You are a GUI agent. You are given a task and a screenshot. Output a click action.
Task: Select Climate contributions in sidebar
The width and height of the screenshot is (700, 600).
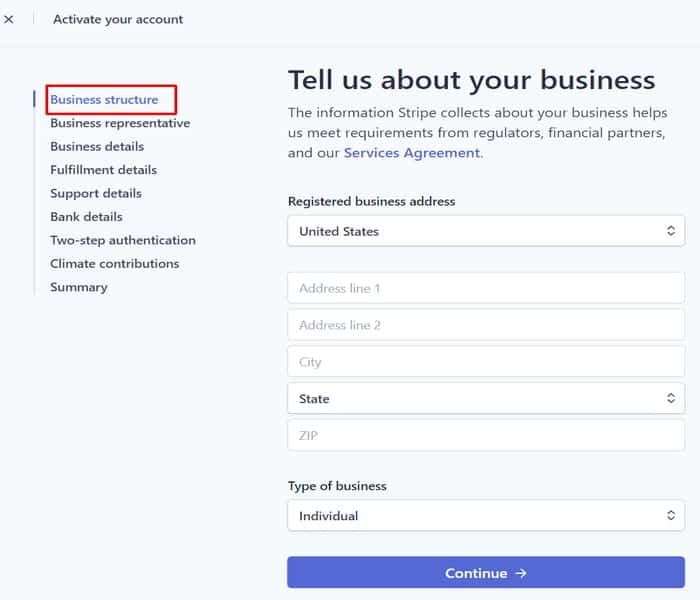(115, 264)
